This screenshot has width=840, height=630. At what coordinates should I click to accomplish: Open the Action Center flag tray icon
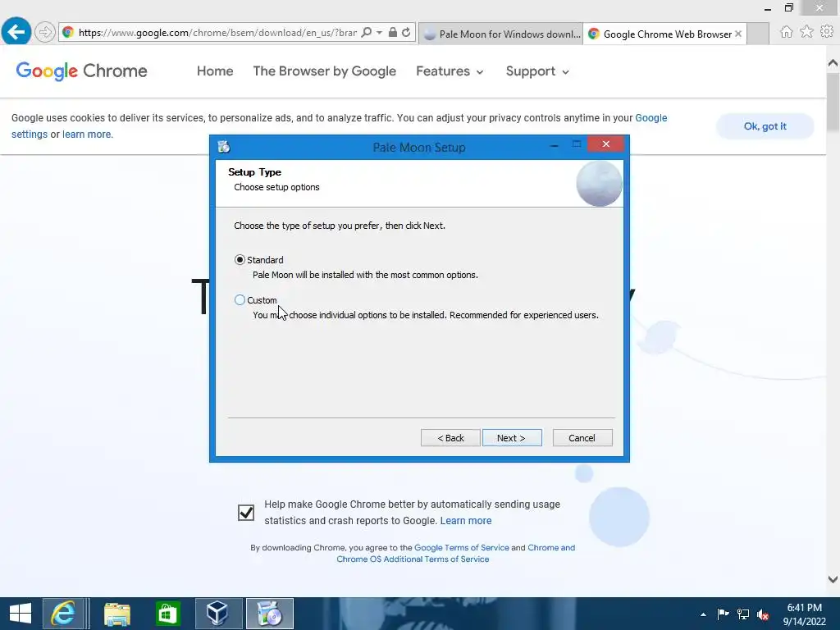point(724,614)
